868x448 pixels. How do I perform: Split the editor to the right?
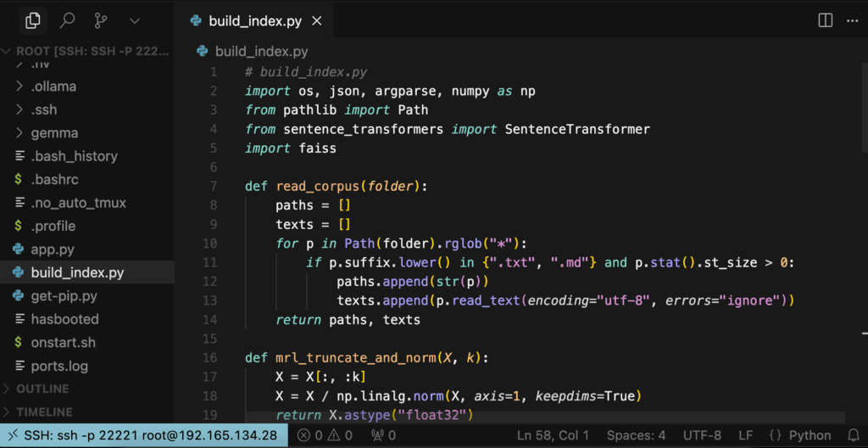tap(826, 20)
